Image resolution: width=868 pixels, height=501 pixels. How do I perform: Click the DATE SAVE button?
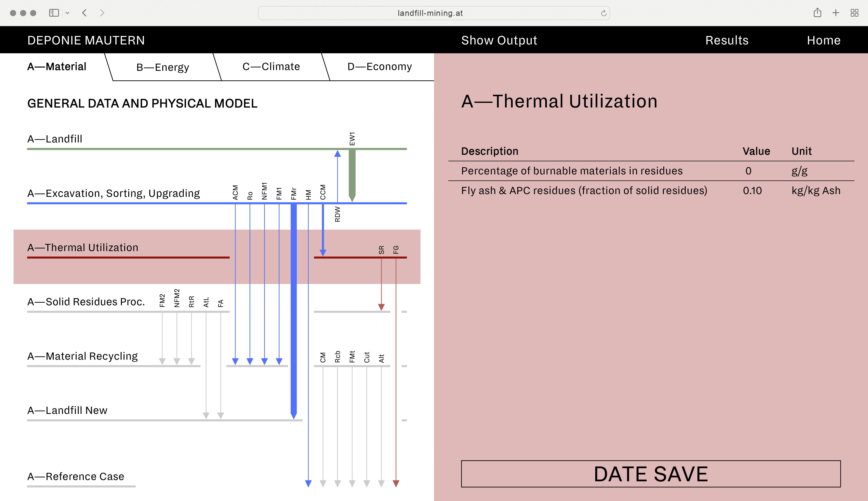pyautogui.click(x=651, y=474)
